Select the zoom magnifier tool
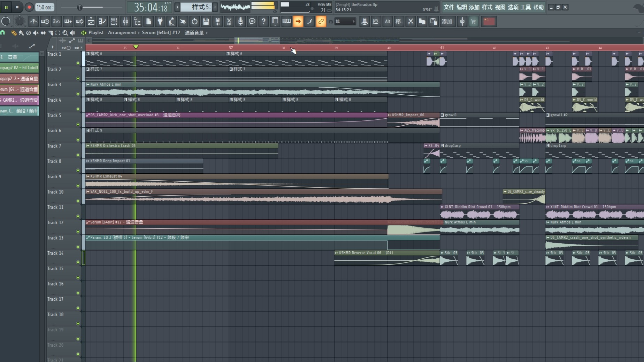 [65, 33]
